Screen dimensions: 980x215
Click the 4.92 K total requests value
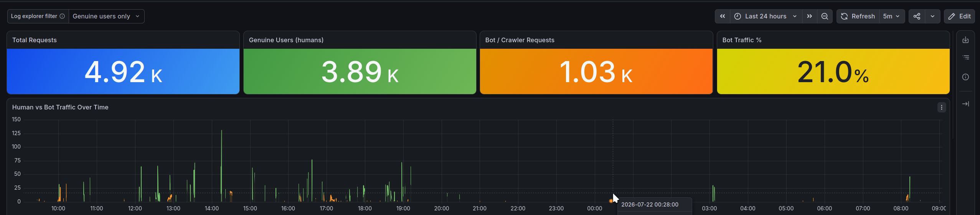[x=123, y=72]
